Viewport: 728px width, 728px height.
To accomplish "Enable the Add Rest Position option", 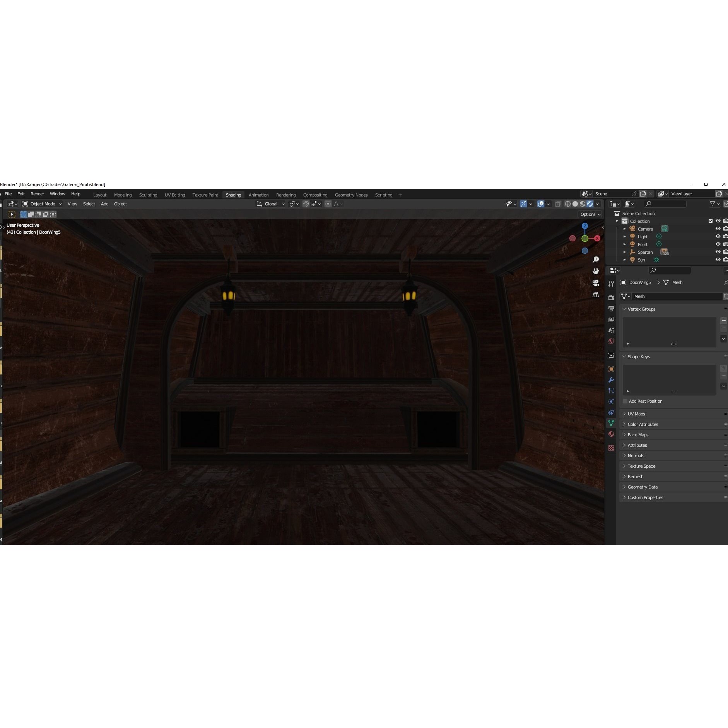I will (625, 401).
